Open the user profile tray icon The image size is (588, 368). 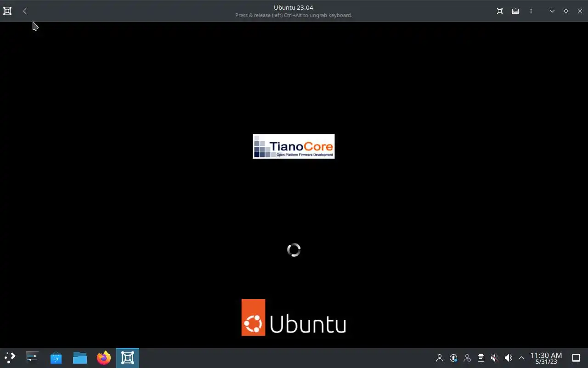click(x=440, y=358)
